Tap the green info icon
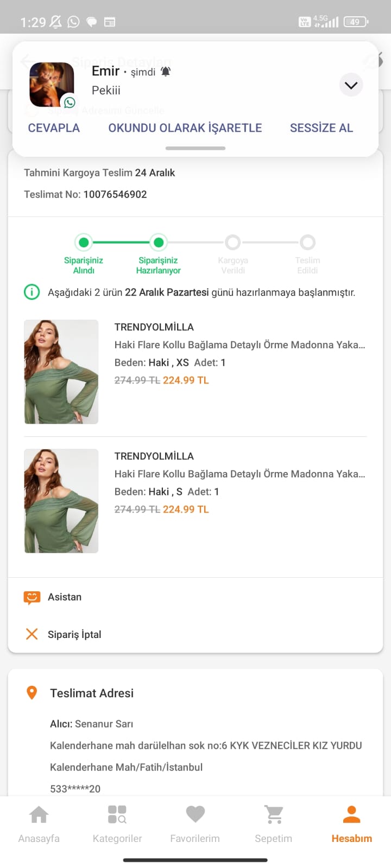 tap(32, 292)
